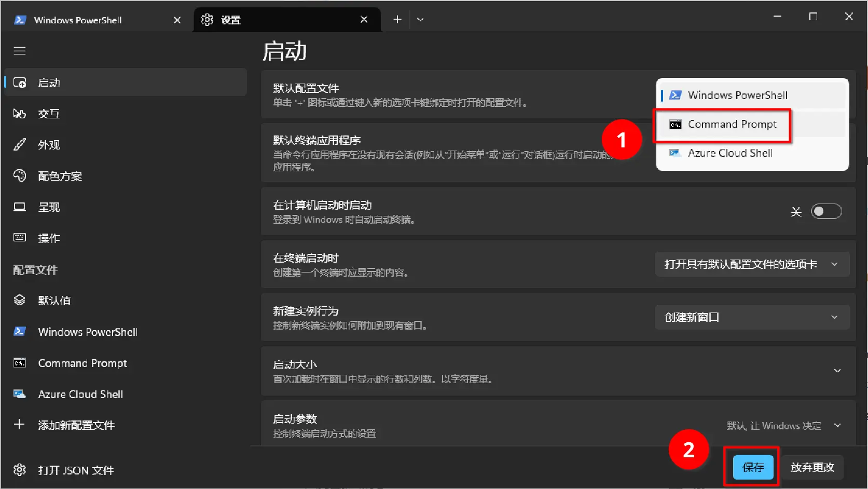This screenshot has width=868, height=489.
Task: Select Azure Cloud Shell in the profile dropdown
Action: tap(752, 153)
